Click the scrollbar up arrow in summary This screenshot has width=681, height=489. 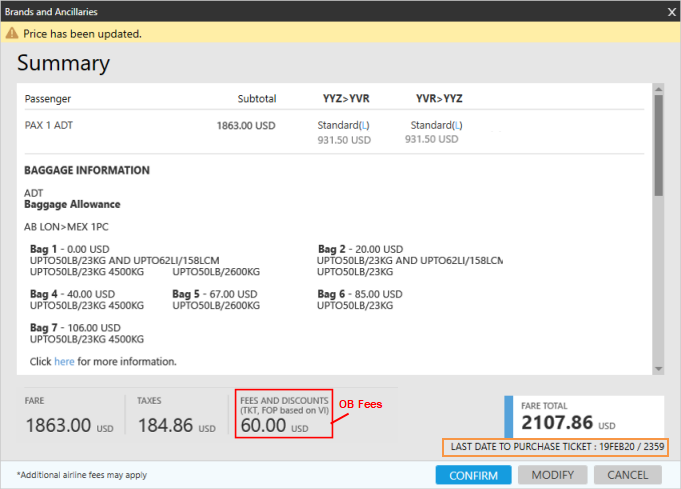tap(657, 89)
